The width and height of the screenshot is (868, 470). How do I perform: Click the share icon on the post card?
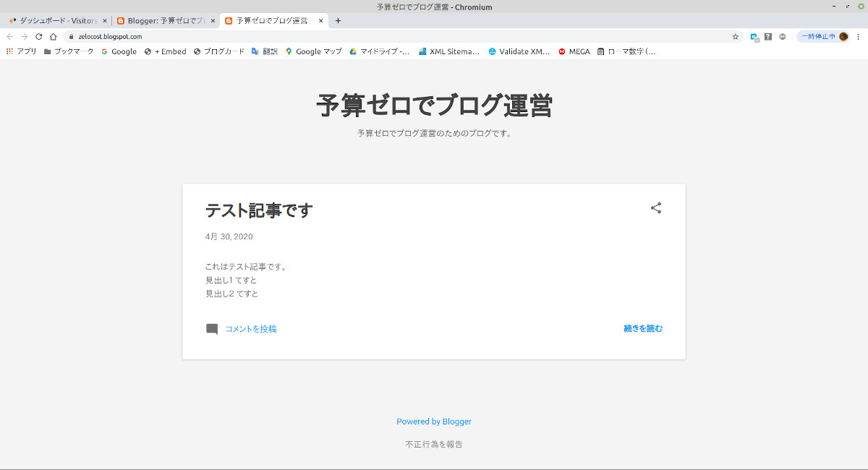[x=656, y=208]
